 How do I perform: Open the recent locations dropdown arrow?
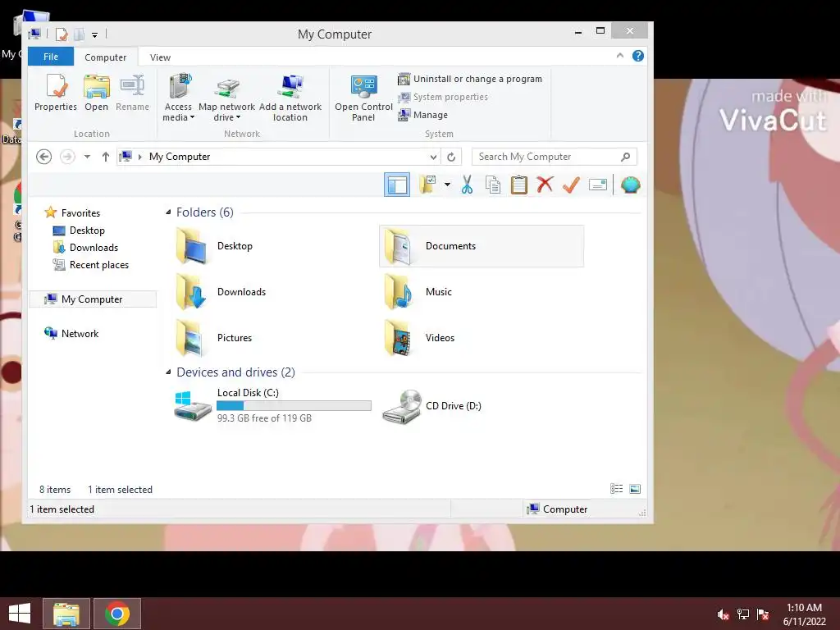click(87, 157)
